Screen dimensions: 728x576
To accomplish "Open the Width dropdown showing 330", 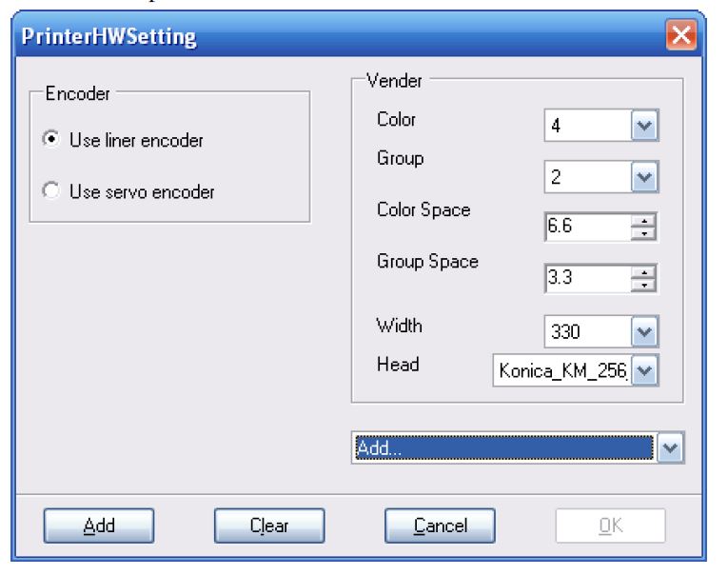I will [x=646, y=331].
